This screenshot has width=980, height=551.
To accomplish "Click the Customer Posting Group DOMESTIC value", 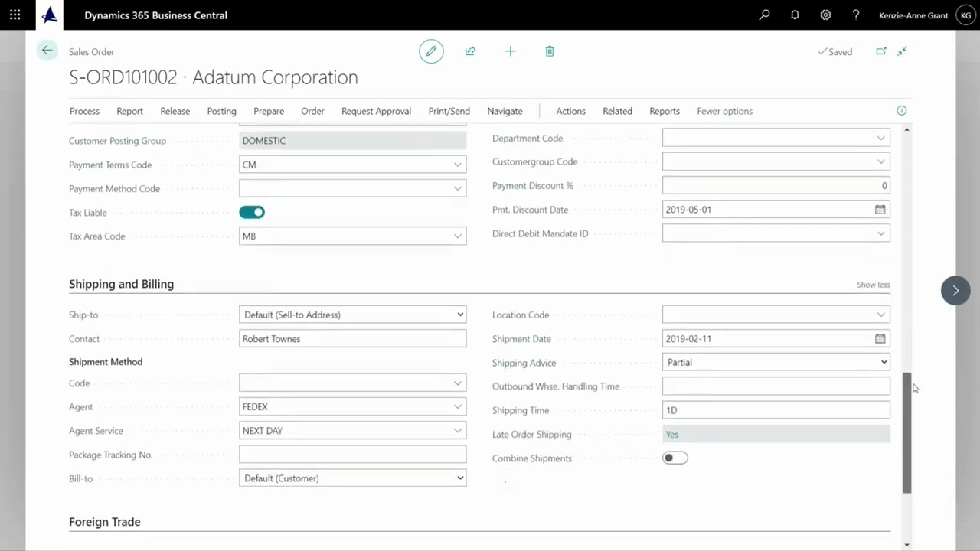I will (x=352, y=141).
